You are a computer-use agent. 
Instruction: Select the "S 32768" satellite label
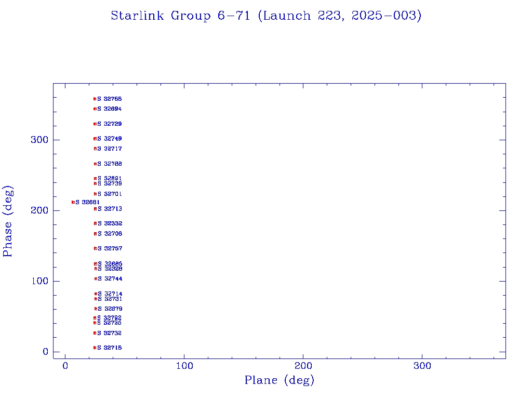tap(109, 99)
